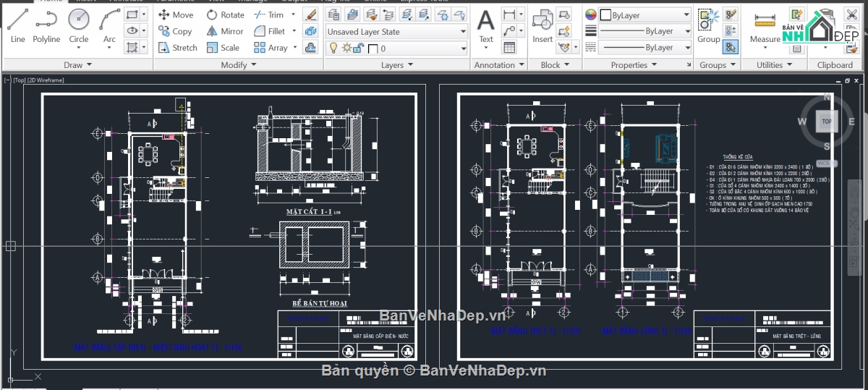Click the Hatch tool icon
The width and height of the screenshot is (868, 390).
pos(132,47)
